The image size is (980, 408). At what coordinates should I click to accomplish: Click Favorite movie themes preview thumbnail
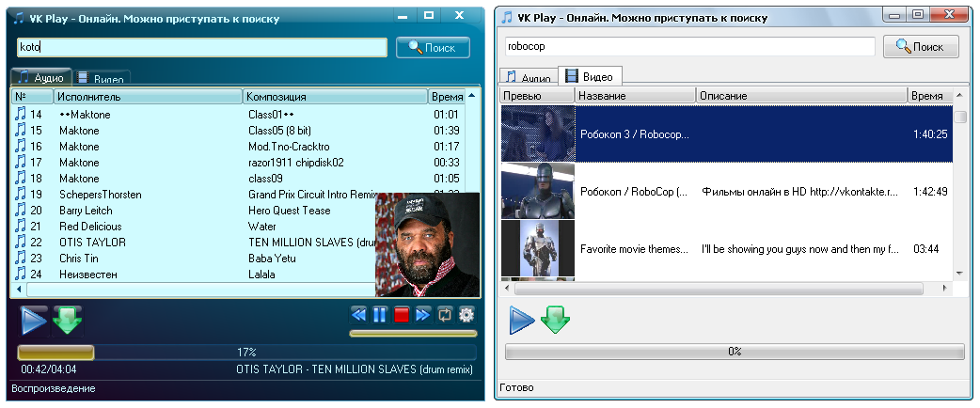[538, 249]
